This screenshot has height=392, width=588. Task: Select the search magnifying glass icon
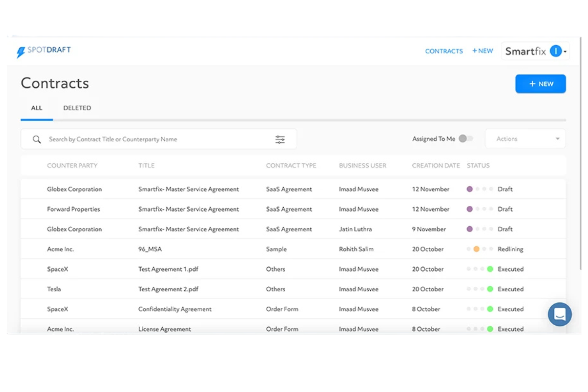point(37,139)
